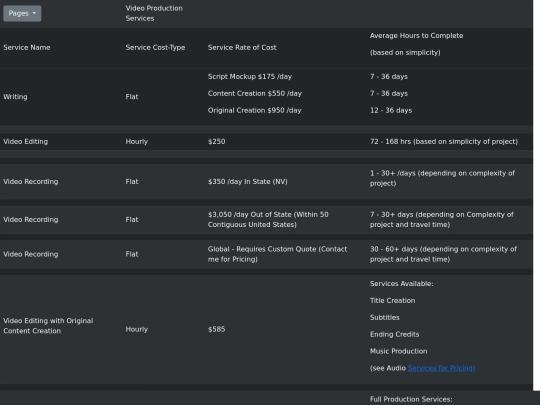The width and height of the screenshot is (540, 405).
Task: Click the 'Service Name' column header
Action: click(x=27, y=48)
